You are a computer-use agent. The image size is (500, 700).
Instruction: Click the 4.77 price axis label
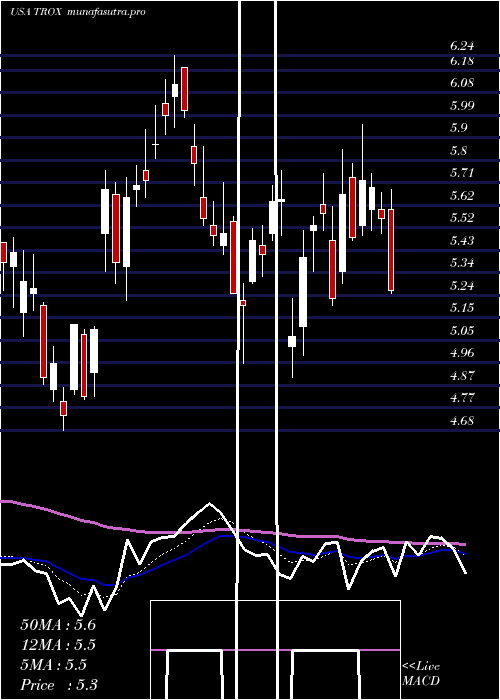click(462, 398)
